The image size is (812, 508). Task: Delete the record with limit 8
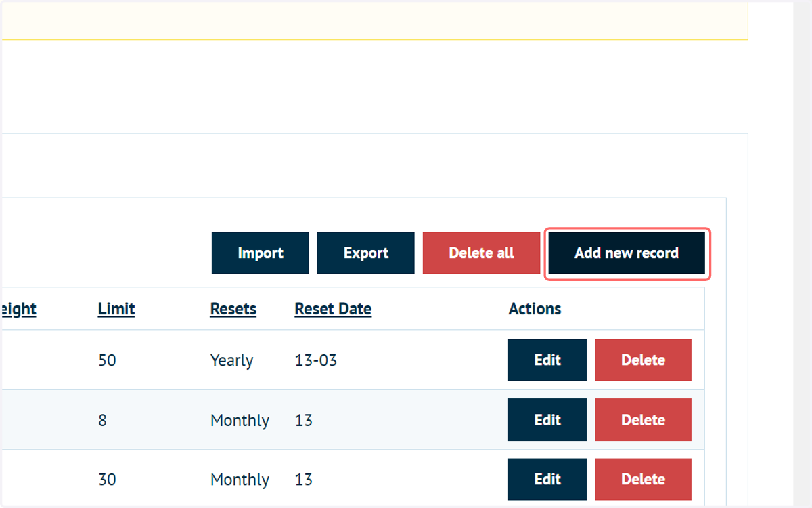pos(643,420)
